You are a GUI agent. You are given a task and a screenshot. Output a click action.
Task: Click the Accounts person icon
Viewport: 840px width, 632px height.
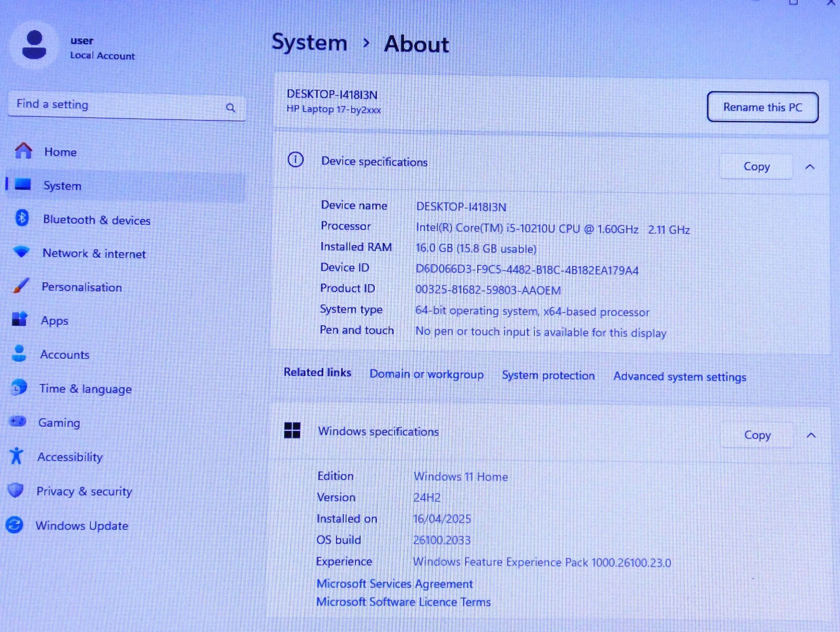pos(19,353)
